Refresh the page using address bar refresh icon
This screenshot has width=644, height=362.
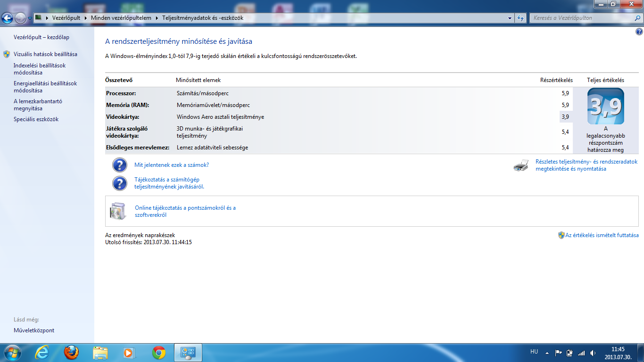pyautogui.click(x=520, y=18)
